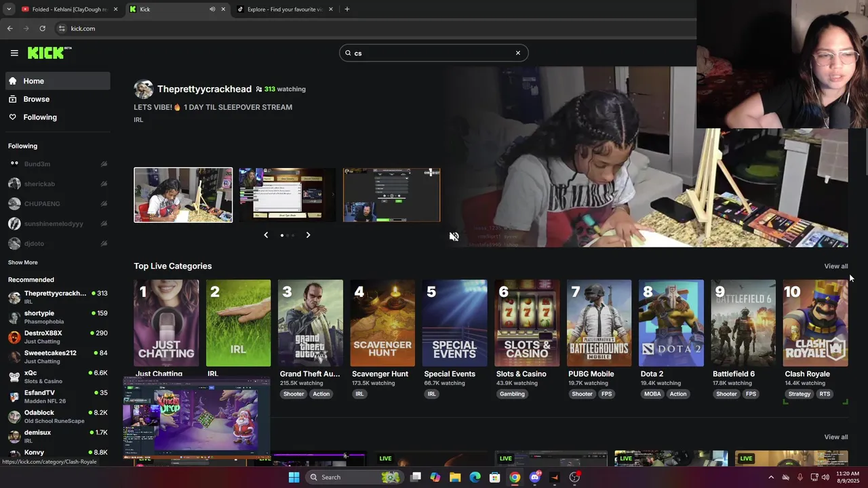Click inside the search field containing 'cs'
The image size is (868, 488).
pyautogui.click(x=433, y=53)
